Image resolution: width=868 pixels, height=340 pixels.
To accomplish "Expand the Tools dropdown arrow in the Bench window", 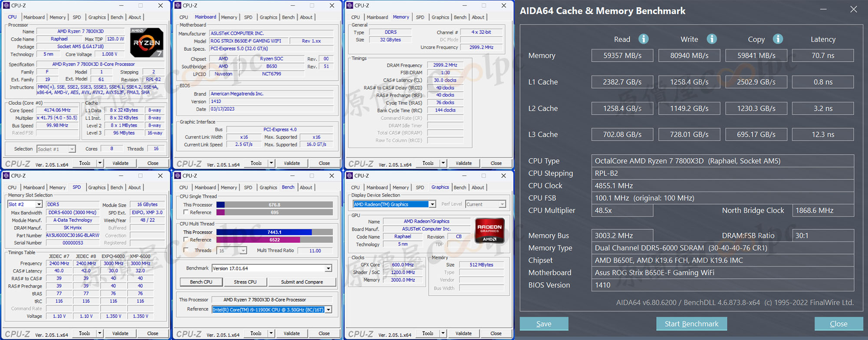I will click(x=271, y=333).
